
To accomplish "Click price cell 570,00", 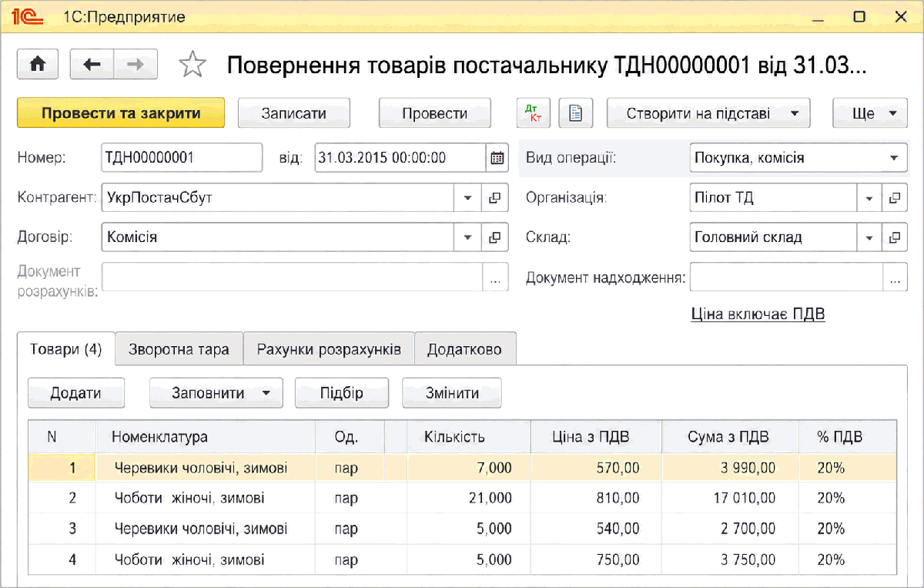I will [596, 468].
